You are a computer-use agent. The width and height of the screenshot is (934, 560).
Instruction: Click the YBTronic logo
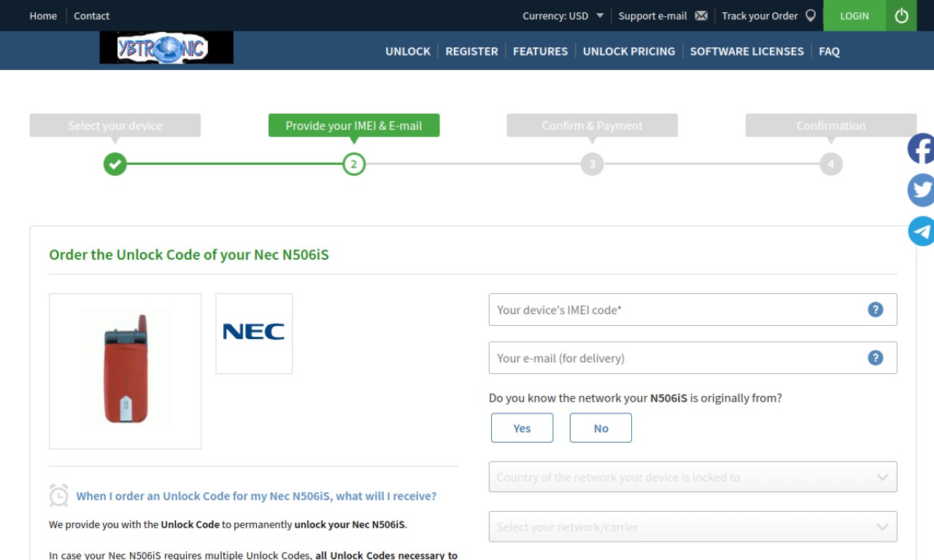(x=166, y=48)
